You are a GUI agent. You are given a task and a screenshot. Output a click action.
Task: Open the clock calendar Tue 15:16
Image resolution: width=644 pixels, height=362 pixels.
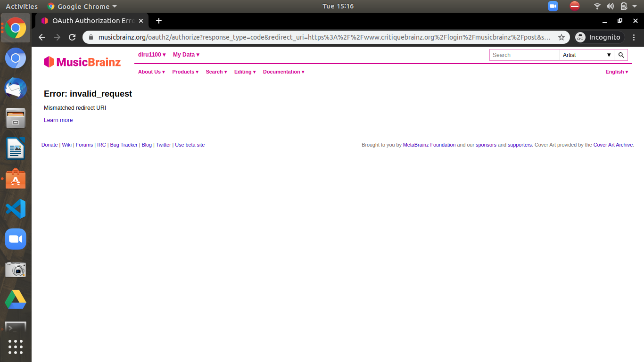click(x=338, y=6)
